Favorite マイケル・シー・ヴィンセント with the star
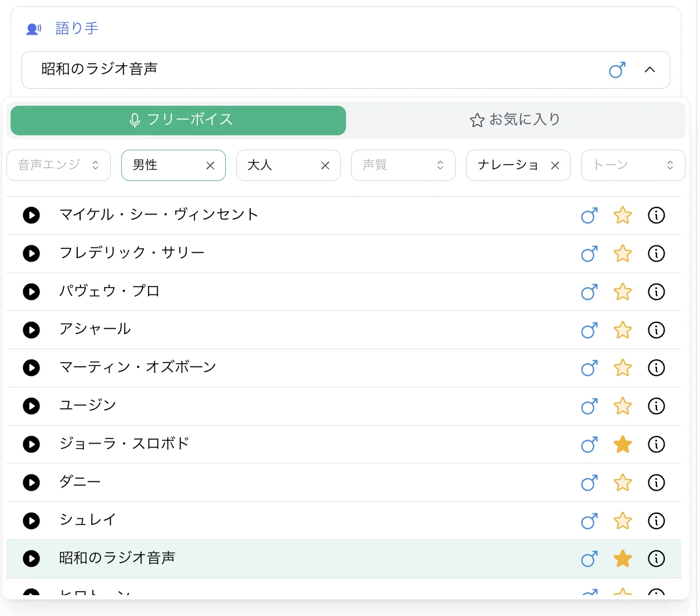Image resolution: width=700 pixels, height=616 pixels. tap(623, 215)
